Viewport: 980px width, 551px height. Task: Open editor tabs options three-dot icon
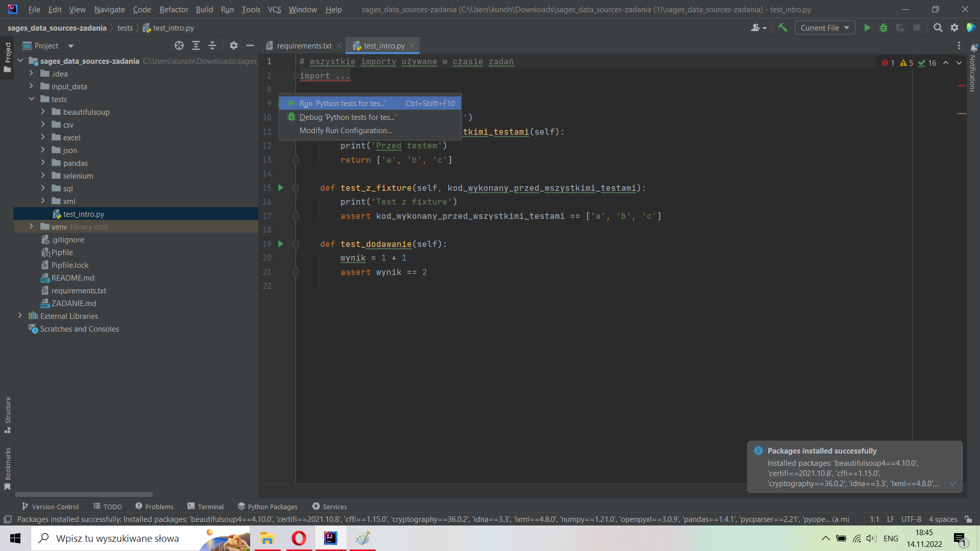pos(959,45)
